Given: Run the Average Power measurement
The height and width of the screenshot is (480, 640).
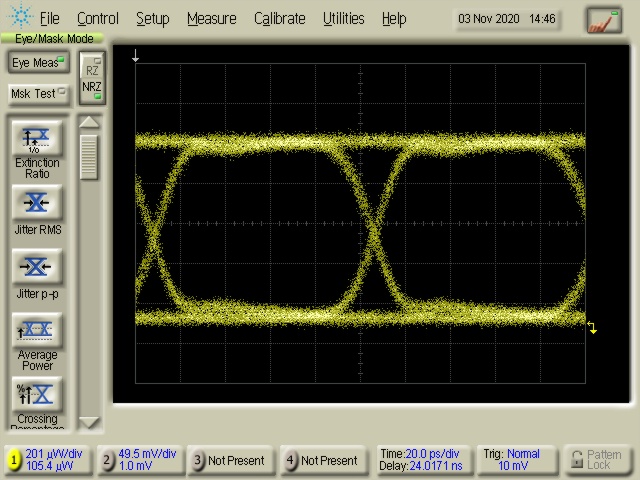Looking at the screenshot, I should 37,330.
